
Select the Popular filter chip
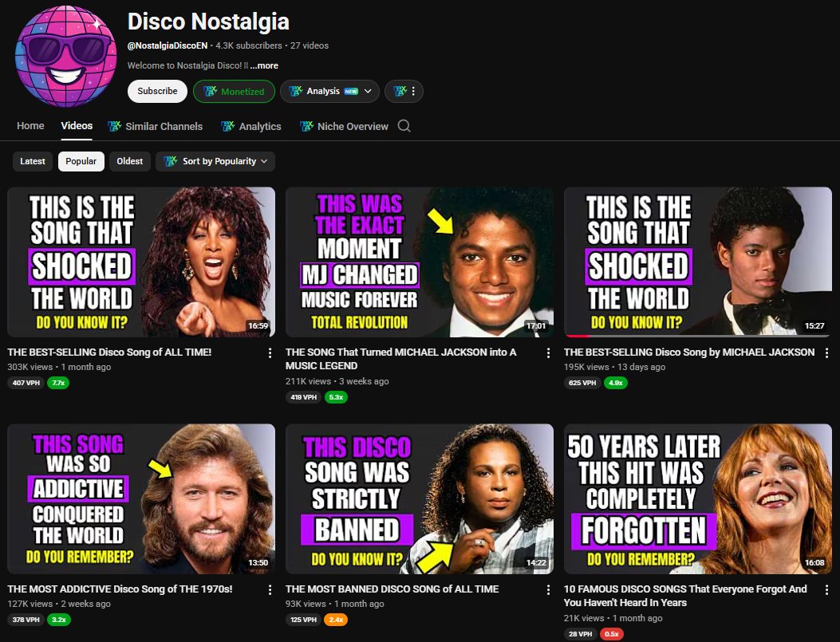(x=81, y=161)
